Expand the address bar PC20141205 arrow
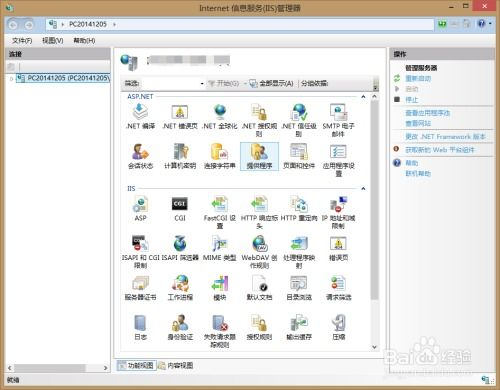This screenshot has width=500, height=390. click(x=114, y=24)
